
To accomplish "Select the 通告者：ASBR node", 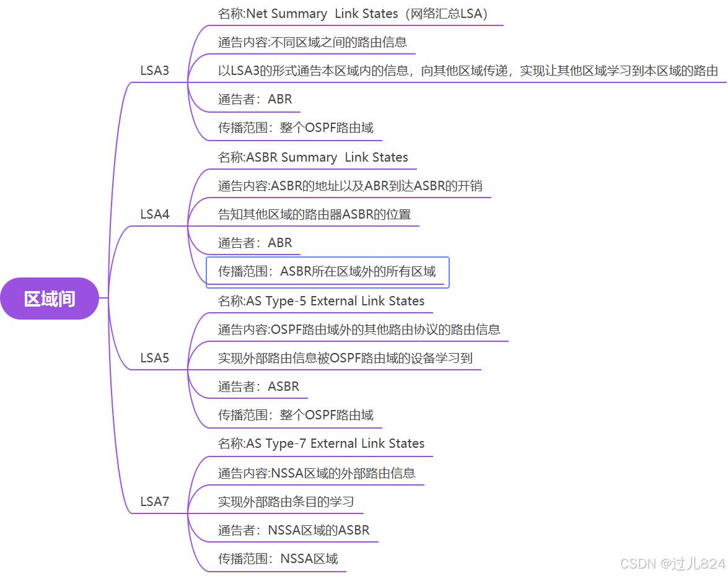I will (x=258, y=386).
